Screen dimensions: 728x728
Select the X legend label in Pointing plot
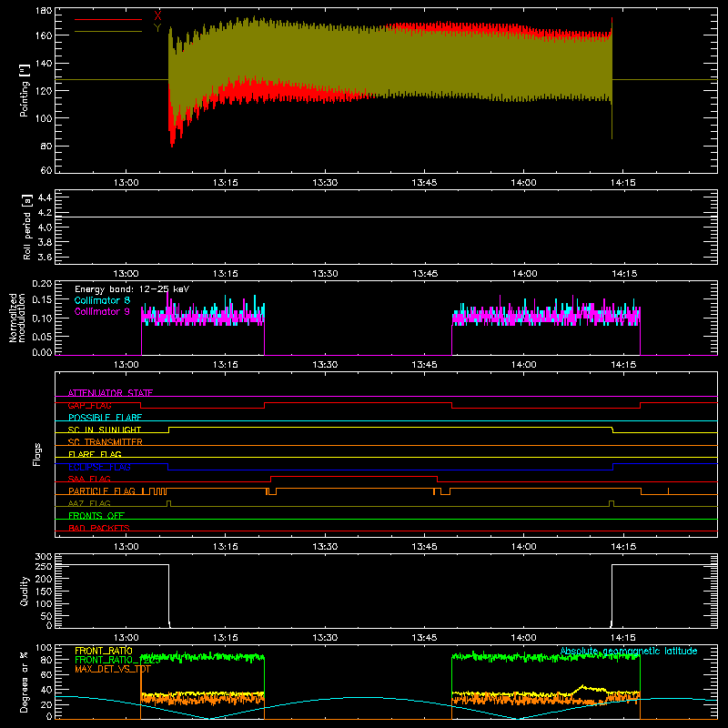pyautogui.click(x=157, y=16)
